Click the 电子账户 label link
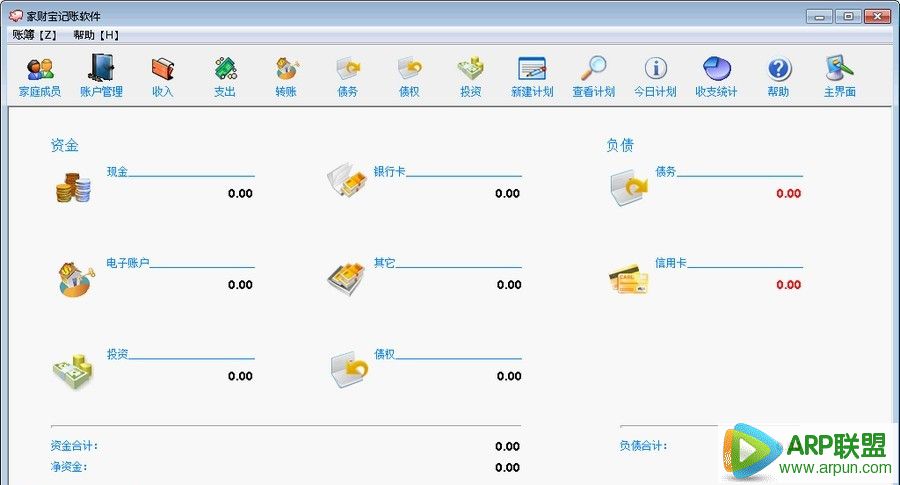Viewport: 900px width, 485px height. tap(127, 263)
